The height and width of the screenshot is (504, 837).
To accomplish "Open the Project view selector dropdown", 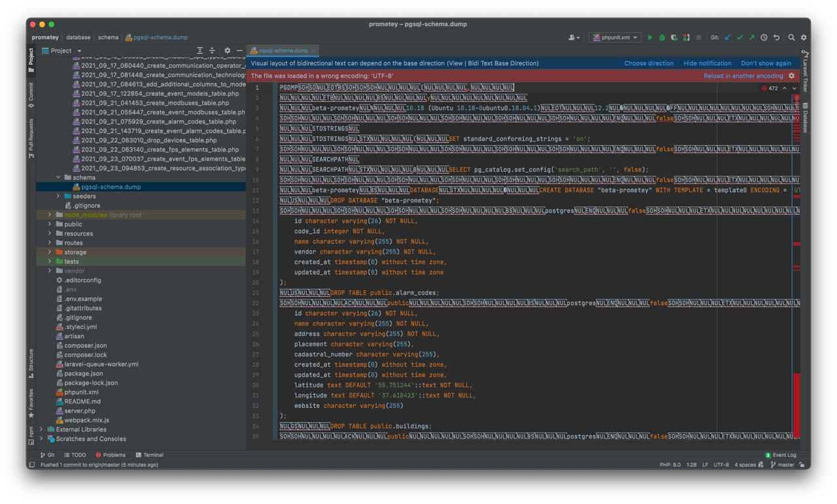I will (62, 50).
